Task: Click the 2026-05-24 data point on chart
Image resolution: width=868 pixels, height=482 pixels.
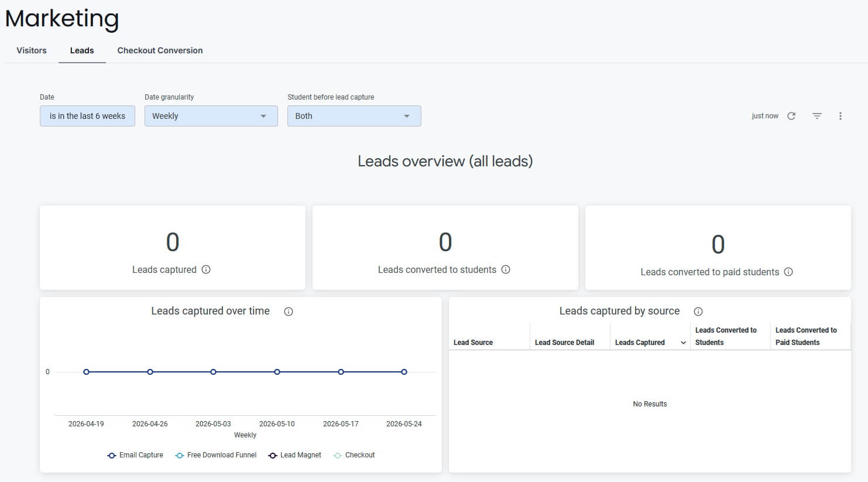Action: point(404,372)
